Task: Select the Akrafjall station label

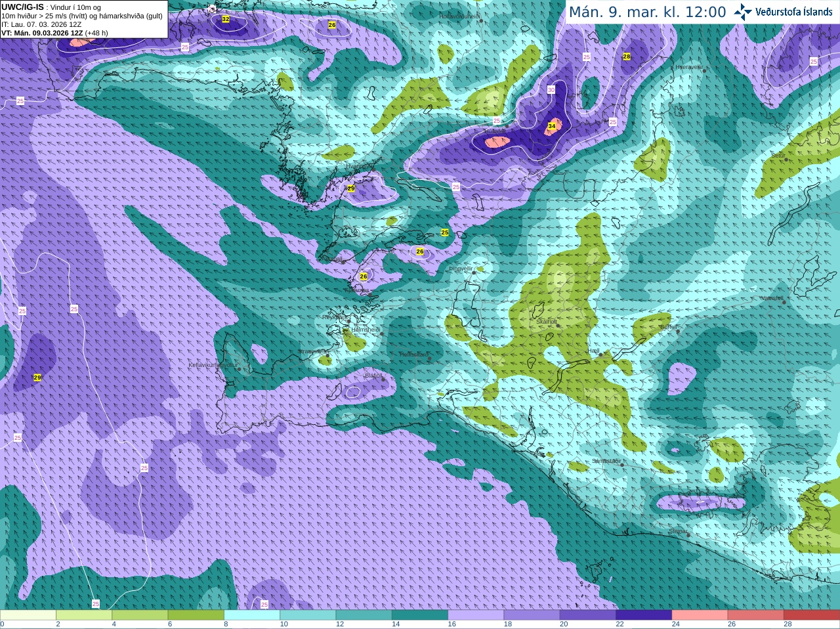Action: [332, 259]
